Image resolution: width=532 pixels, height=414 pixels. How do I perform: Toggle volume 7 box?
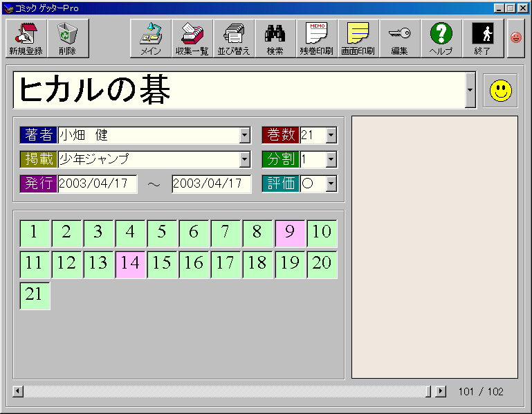click(226, 233)
